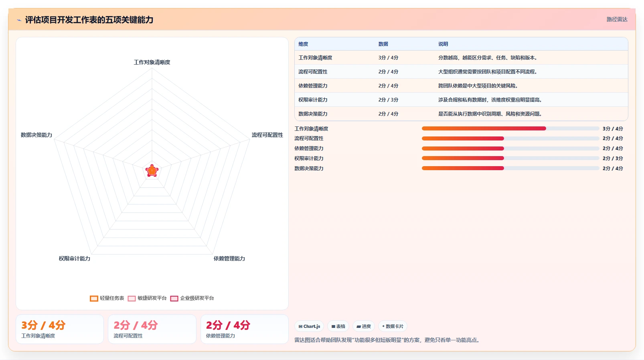Open the 3分 / 4分 工作对象清晰度 stat card

(x=60, y=329)
